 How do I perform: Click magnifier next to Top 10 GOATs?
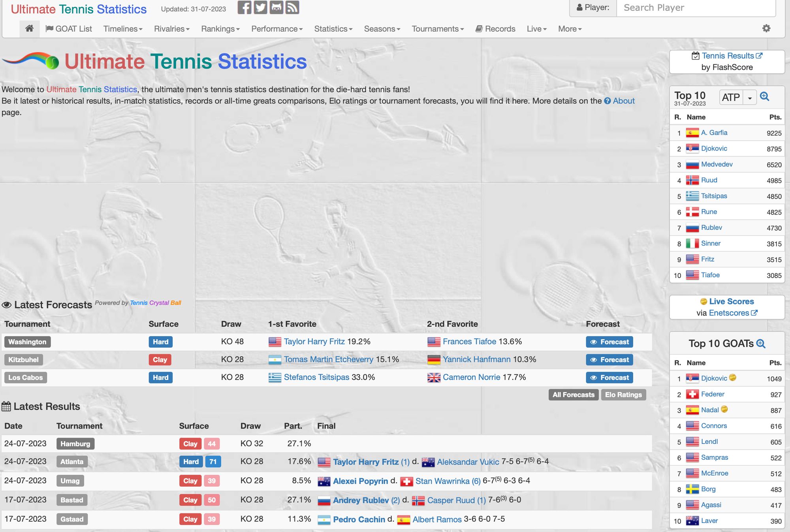click(761, 344)
